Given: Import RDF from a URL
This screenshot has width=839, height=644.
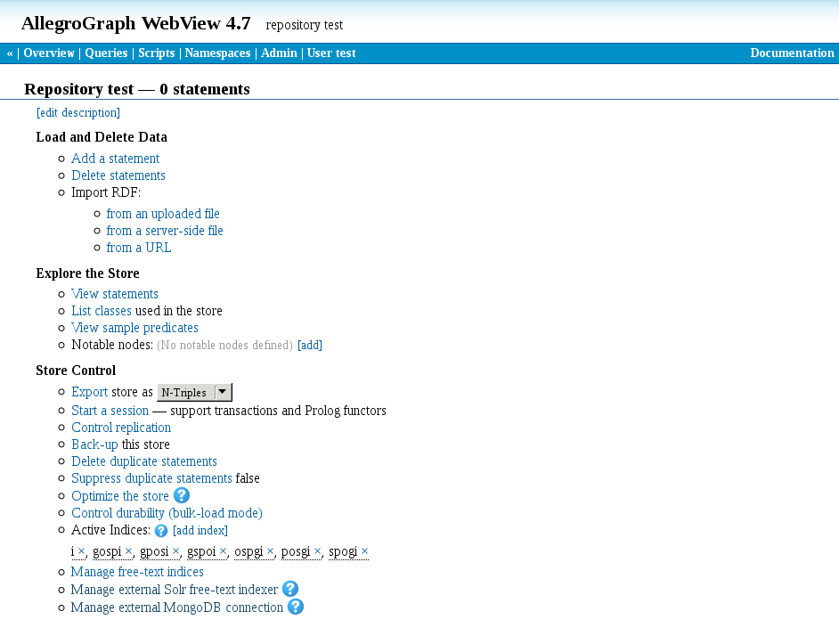Looking at the screenshot, I should pos(139,248).
